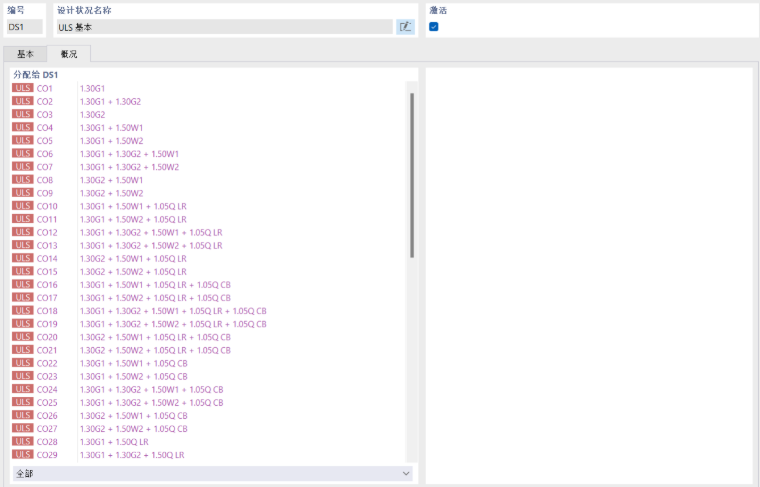Select combination CO3
The width and height of the screenshot is (760, 487).
[208, 114]
